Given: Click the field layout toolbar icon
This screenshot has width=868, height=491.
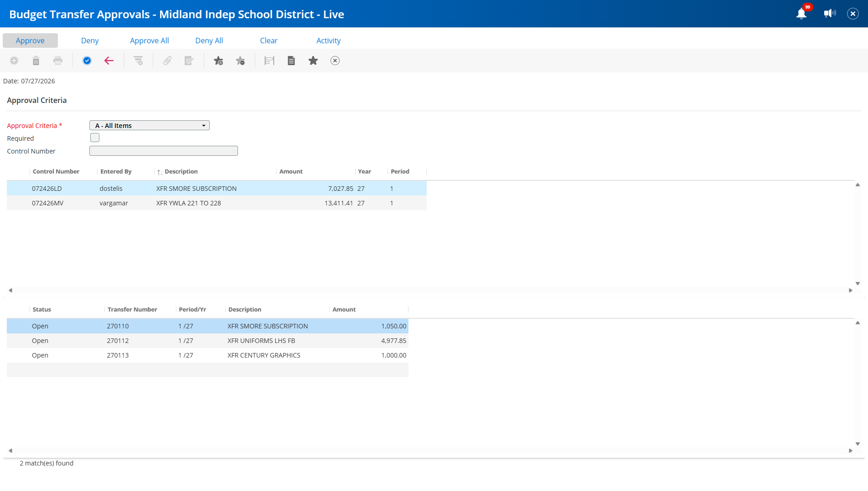Looking at the screenshot, I should click(269, 61).
